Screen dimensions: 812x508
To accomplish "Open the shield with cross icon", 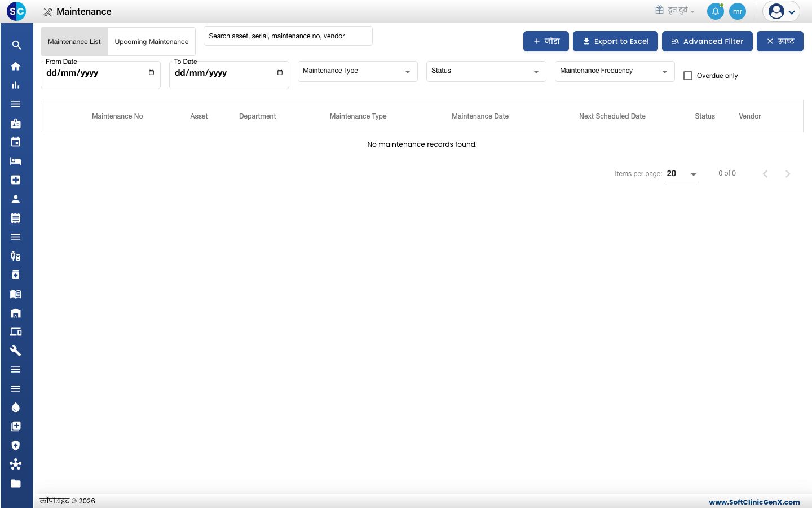I will pyautogui.click(x=16, y=445).
